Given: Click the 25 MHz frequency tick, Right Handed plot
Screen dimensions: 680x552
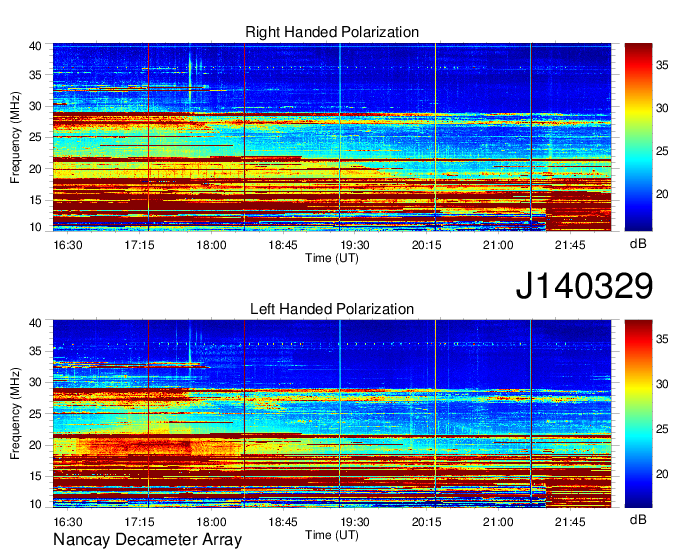Looking at the screenshot, I should point(35,137).
